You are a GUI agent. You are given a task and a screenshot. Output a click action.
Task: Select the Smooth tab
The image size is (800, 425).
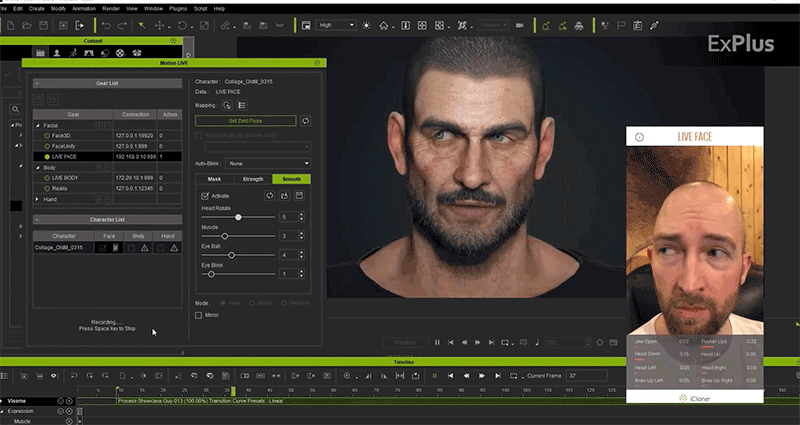pos(291,179)
